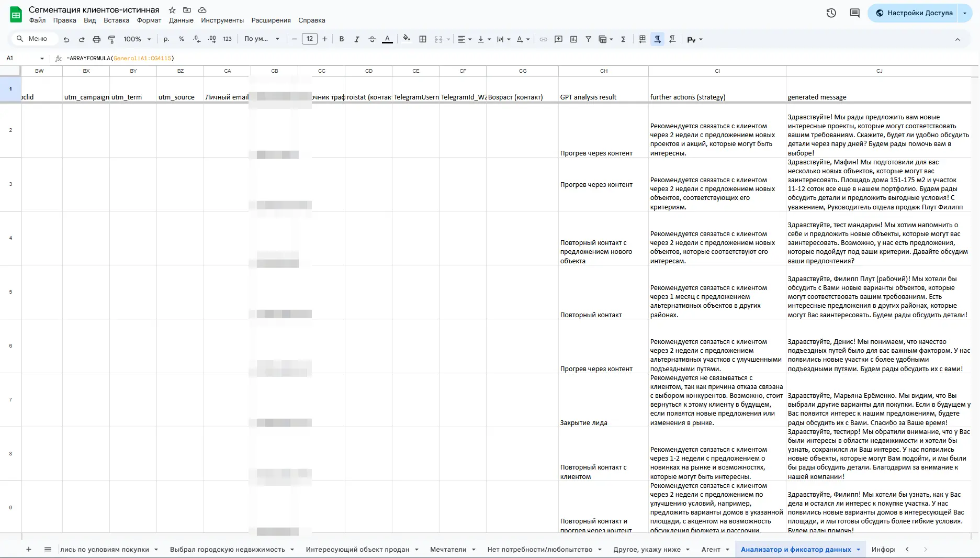Add a new sheet with the plus button
This screenshot has width=980, height=558.
click(29, 550)
